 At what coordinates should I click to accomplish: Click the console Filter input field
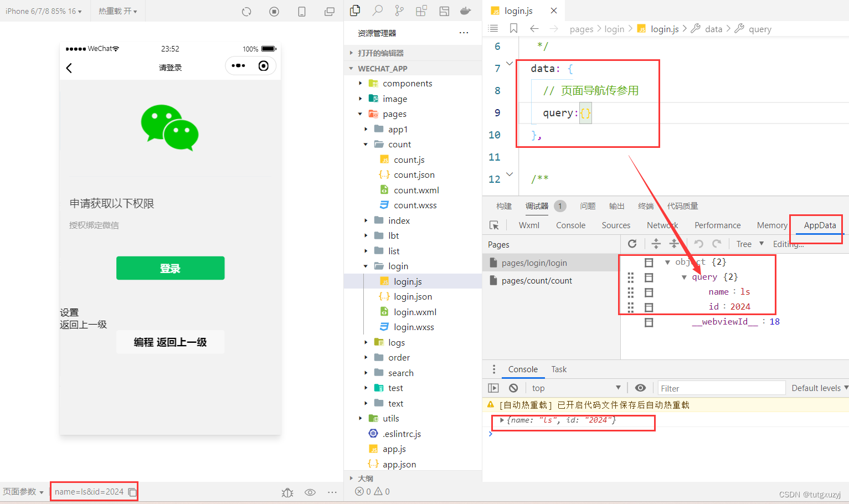(721, 388)
